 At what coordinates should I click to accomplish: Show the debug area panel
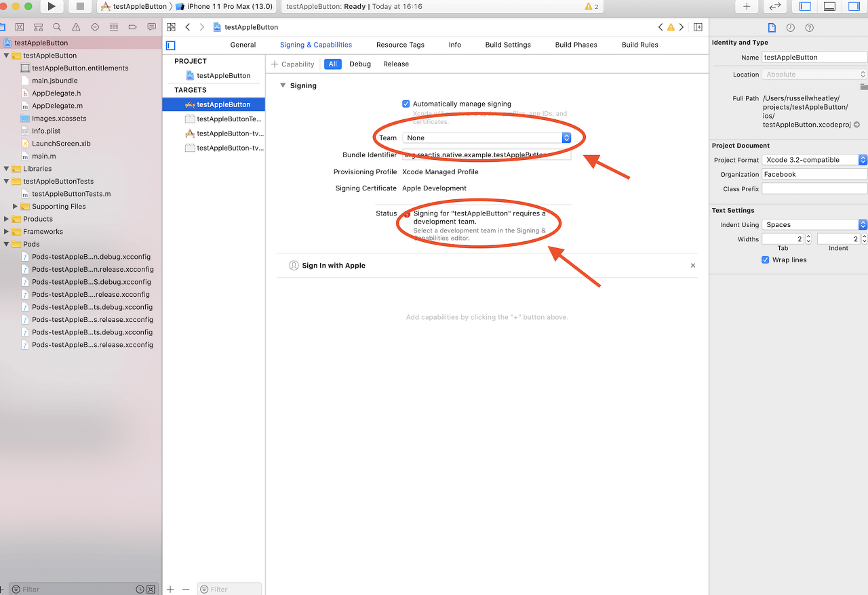pos(829,7)
